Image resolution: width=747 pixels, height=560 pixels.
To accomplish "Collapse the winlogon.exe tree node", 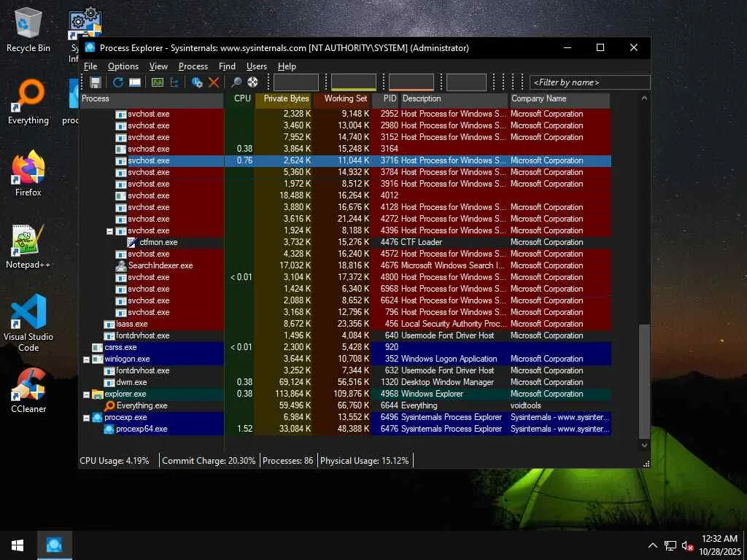I will coord(86,359).
